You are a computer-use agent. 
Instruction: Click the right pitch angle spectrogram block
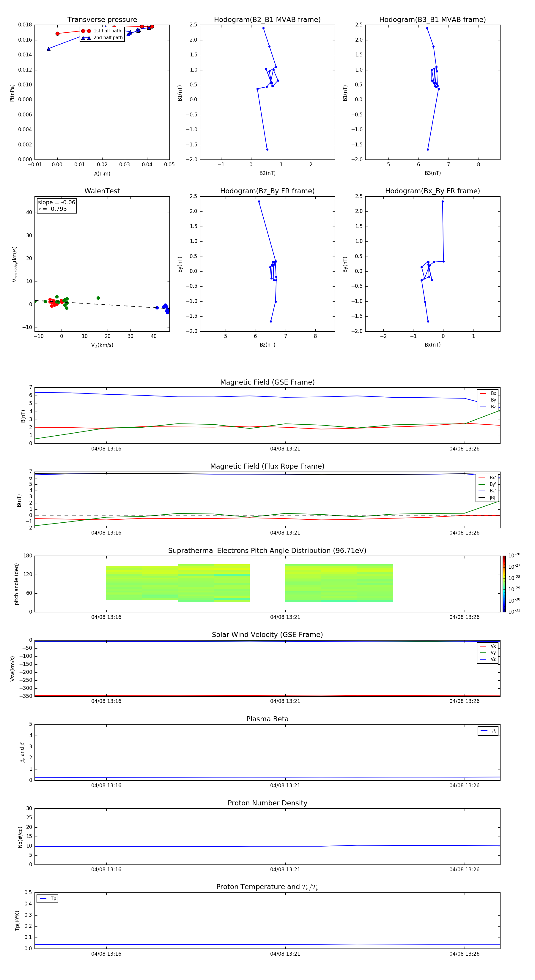point(339,583)
